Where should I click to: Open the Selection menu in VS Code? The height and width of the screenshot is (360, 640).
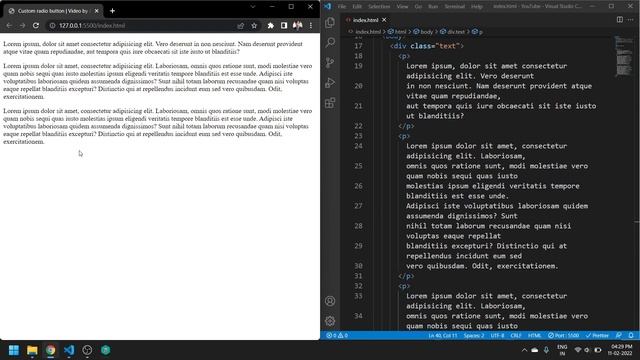tap(379, 7)
